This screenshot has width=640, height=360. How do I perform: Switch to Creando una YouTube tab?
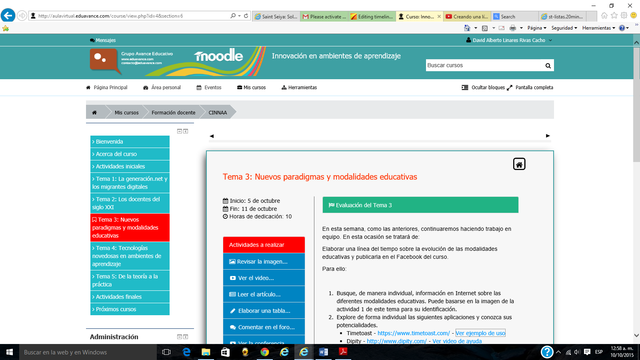[x=467, y=16]
